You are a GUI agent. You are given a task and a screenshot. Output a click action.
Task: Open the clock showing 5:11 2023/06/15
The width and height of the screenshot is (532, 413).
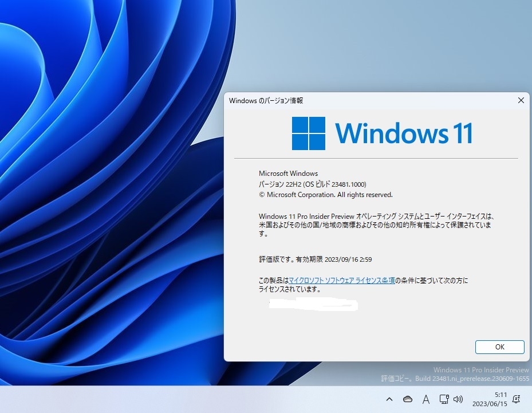pos(490,399)
